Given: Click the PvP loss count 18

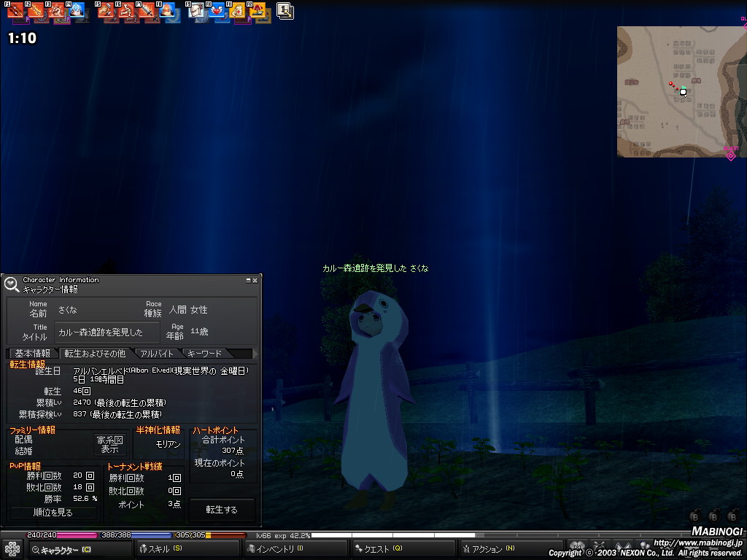Looking at the screenshot, I should click(x=77, y=487).
